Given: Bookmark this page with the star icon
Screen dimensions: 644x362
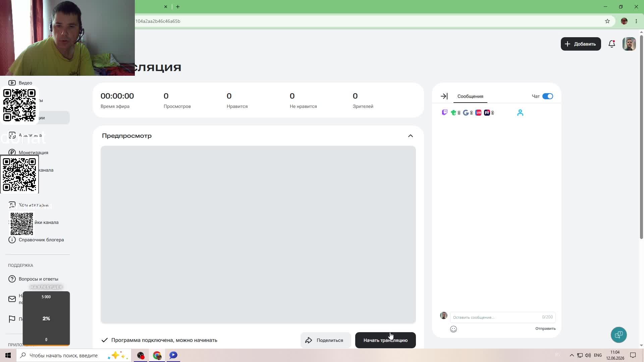Looking at the screenshot, I should tap(607, 21).
